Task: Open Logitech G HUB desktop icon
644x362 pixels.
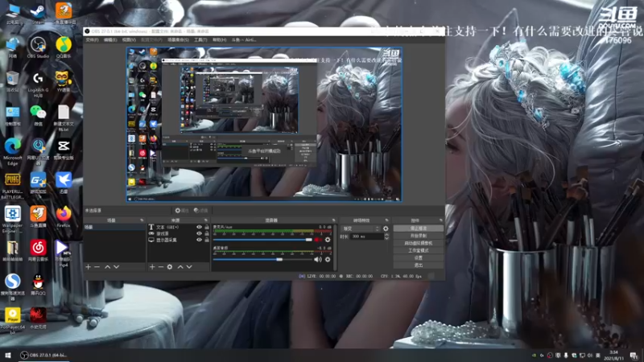Action: [38, 84]
